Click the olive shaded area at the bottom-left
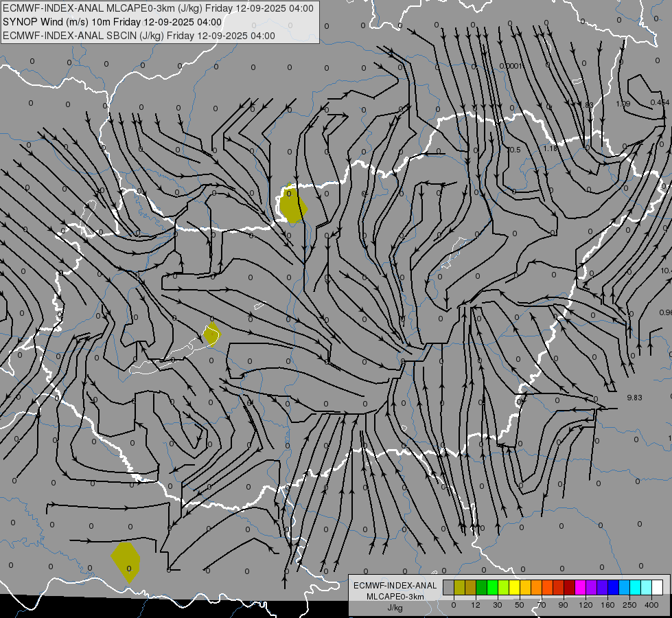This screenshot has height=618, width=672. (126, 562)
